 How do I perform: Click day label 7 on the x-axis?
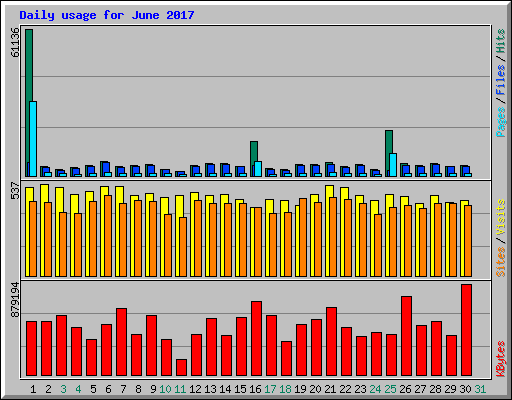123,389
